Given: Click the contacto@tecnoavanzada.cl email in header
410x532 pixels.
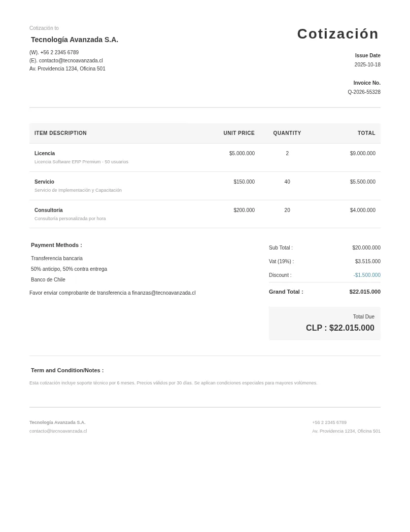Looking at the screenshot, I should pos(71,60).
